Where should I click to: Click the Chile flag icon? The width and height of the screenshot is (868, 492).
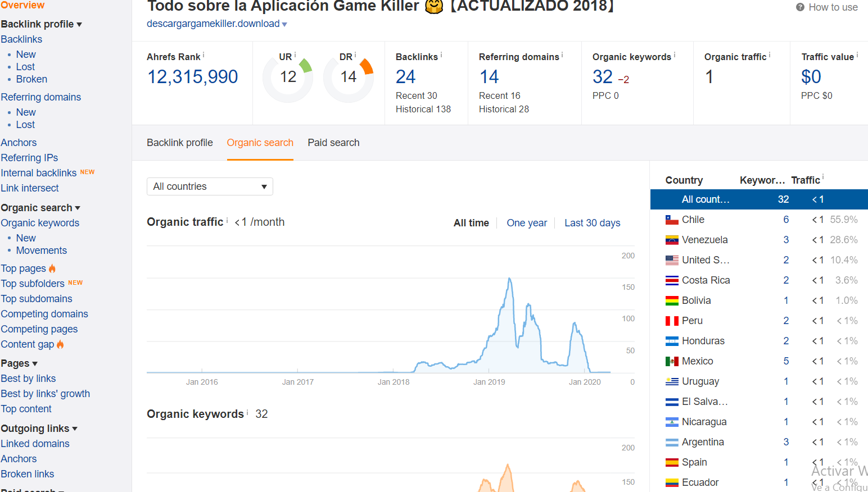pos(672,220)
